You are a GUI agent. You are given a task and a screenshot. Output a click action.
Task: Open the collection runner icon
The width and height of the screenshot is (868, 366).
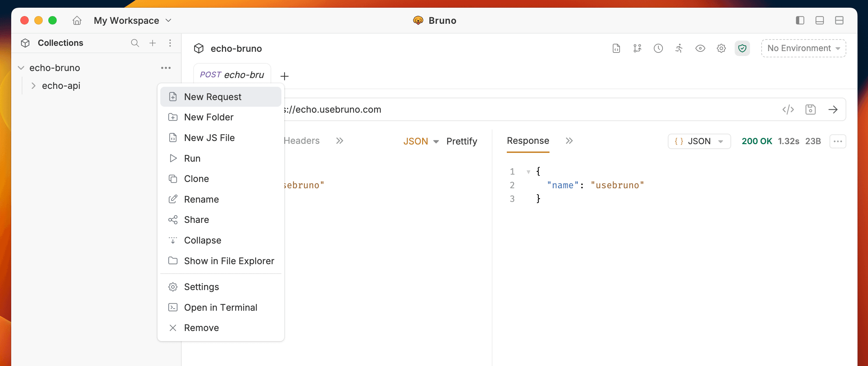point(679,48)
